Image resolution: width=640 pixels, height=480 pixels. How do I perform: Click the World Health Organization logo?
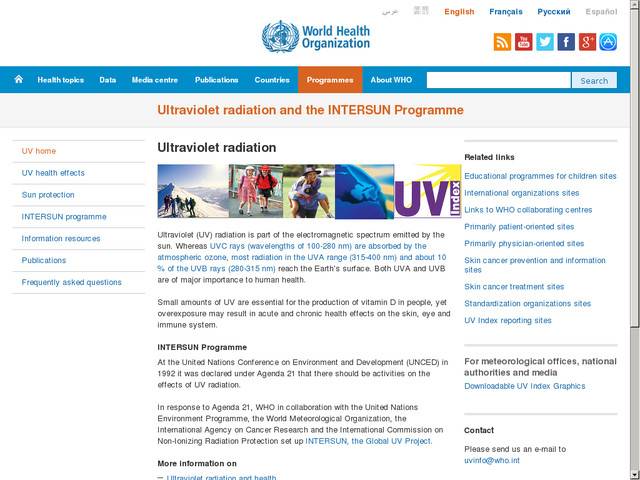point(316,37)
